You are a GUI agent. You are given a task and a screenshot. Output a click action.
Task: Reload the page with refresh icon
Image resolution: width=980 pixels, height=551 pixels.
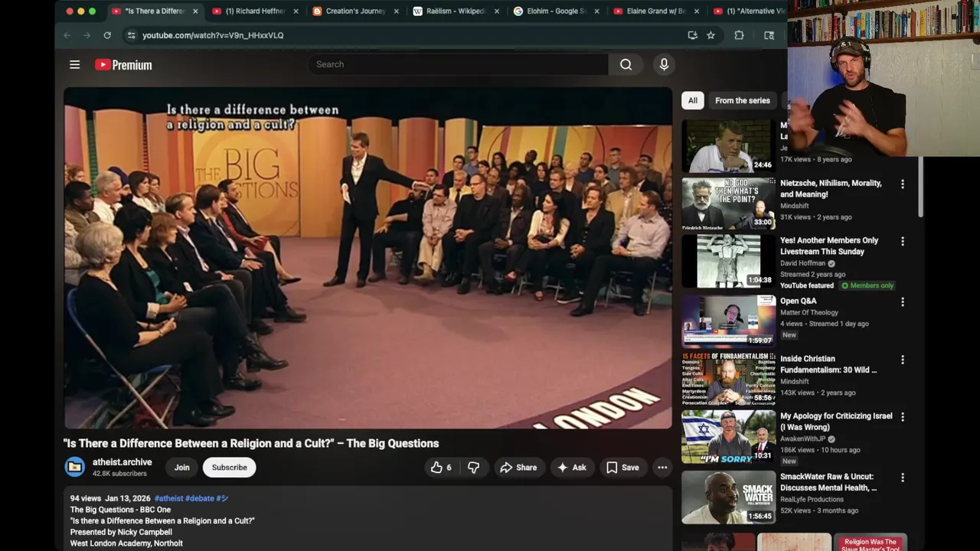pyautogui.click(x=107, y=35)
